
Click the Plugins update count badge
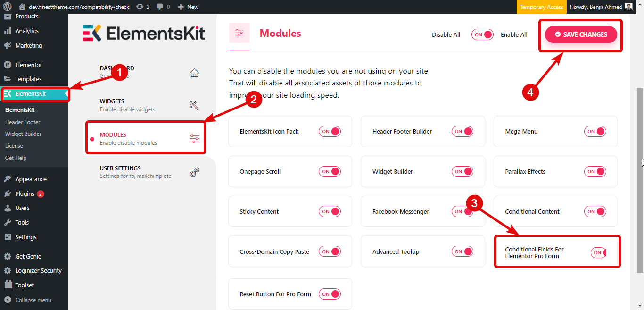[41, 194]
